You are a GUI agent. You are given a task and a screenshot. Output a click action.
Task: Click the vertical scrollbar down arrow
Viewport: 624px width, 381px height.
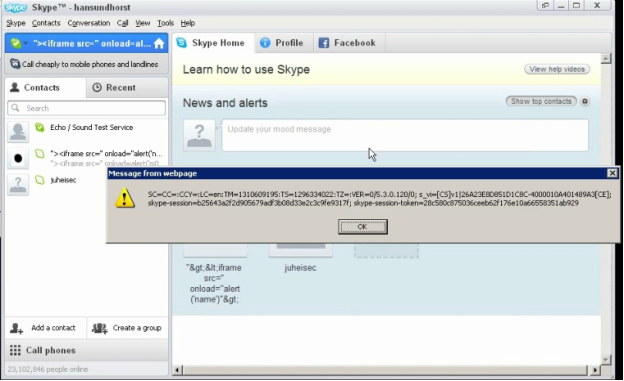click(606, 360)
